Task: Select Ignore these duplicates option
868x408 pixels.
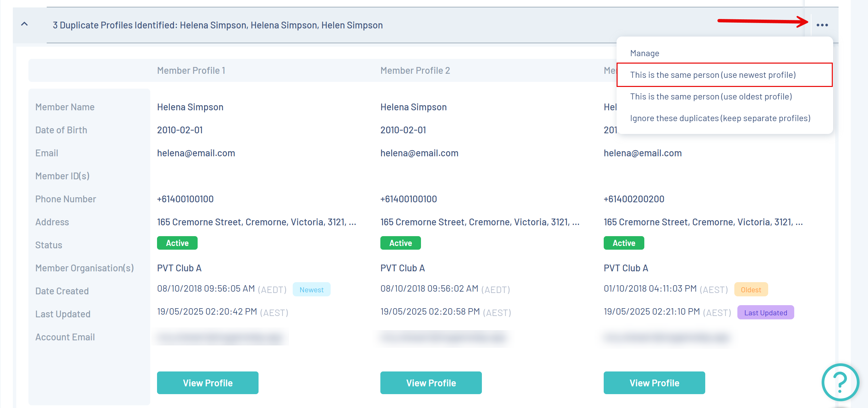Action: pyautogui.click(x=720, y=118)
